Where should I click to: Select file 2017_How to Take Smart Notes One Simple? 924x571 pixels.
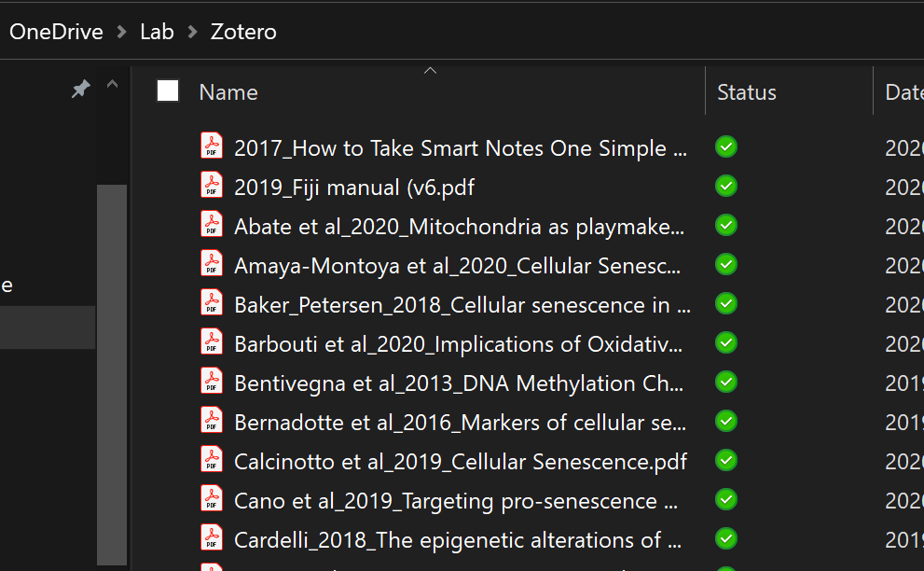pyautogui.click(x=461, y=148)
